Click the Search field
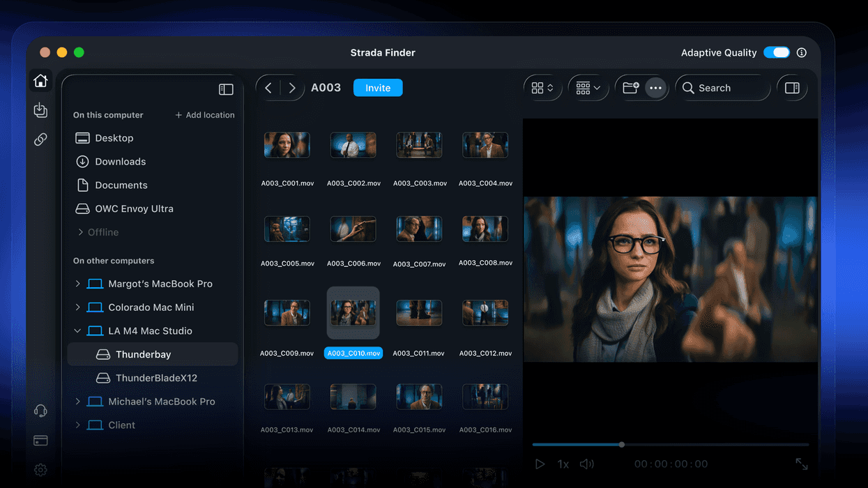The image size is (868, 488). pos(723,88)
